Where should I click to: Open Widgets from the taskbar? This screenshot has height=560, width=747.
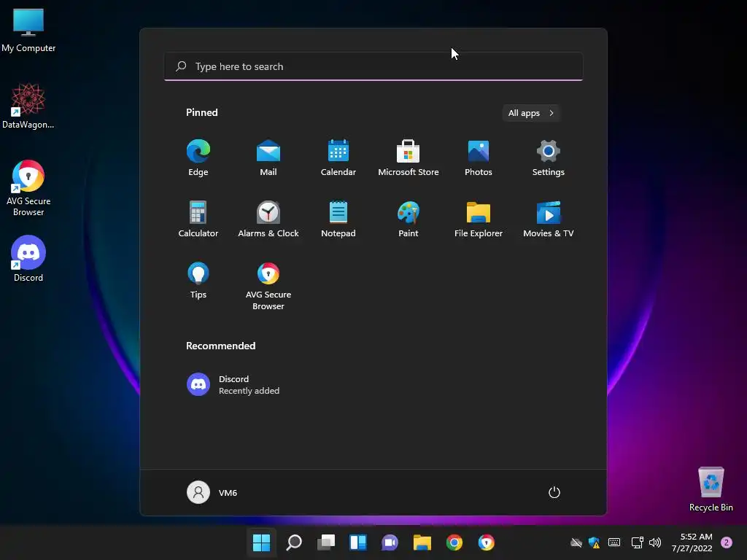357,542
